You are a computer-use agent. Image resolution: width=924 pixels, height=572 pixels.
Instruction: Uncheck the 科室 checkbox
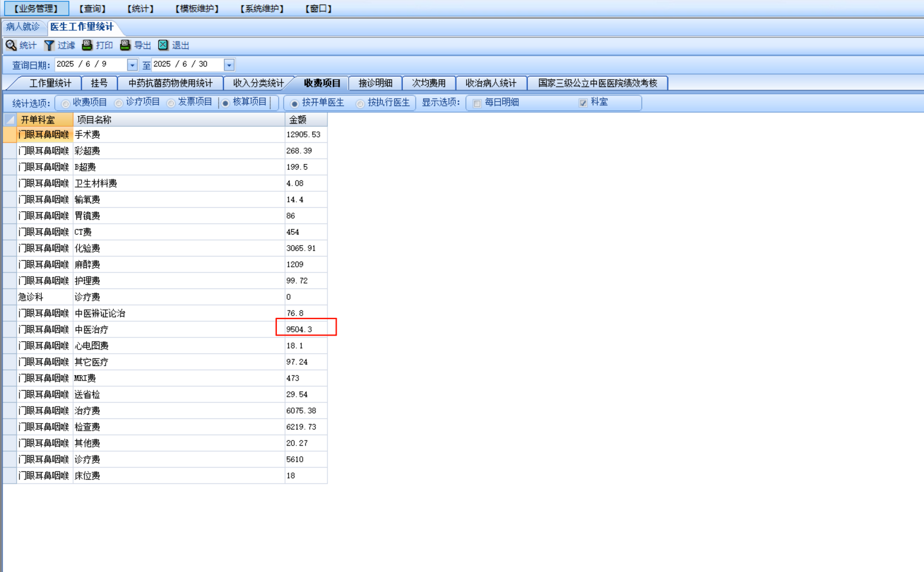(583, 103)
